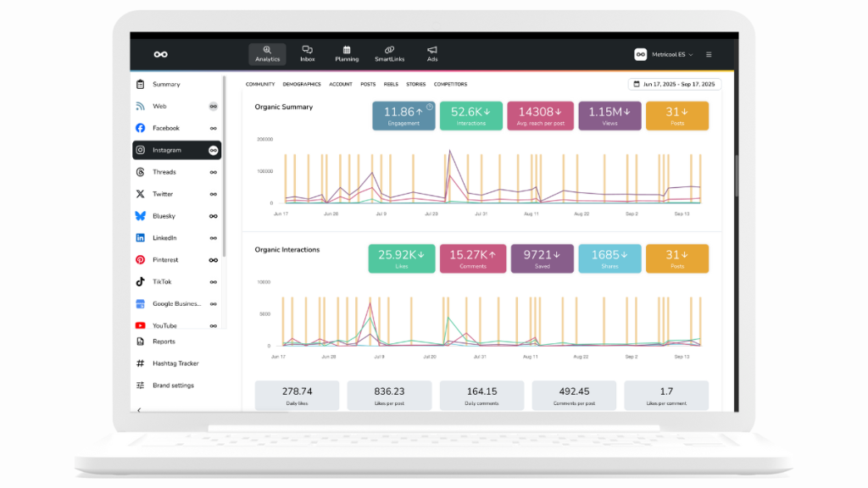Open the Planning calendar icon
The height and width of the screenshot is (488, 868).
[347, 54]
